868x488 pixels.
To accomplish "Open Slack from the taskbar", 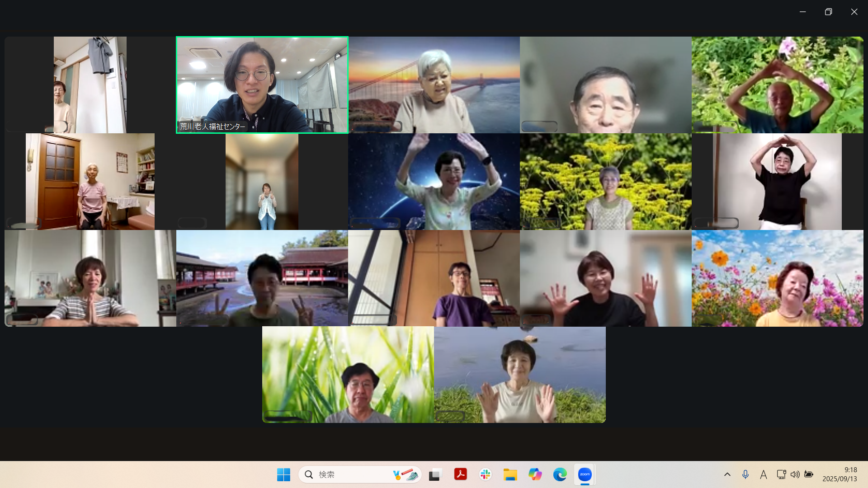I will (486, 474).
